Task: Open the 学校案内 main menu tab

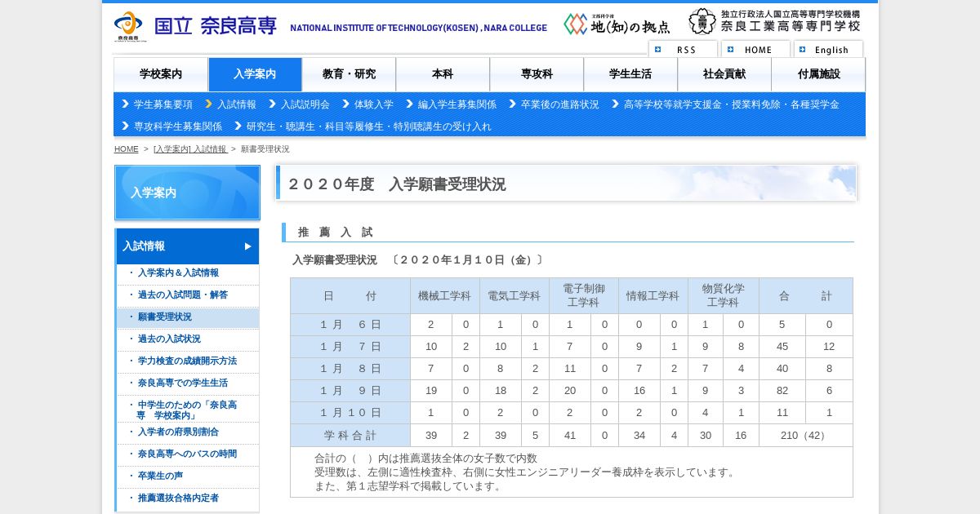Action: coord(161,74)
